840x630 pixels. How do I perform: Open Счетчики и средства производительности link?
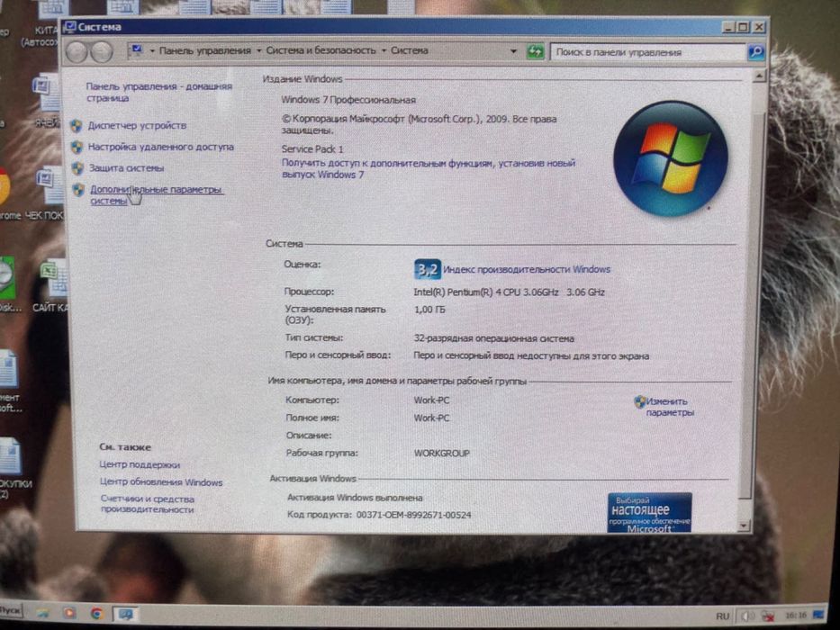coord(148,504)
